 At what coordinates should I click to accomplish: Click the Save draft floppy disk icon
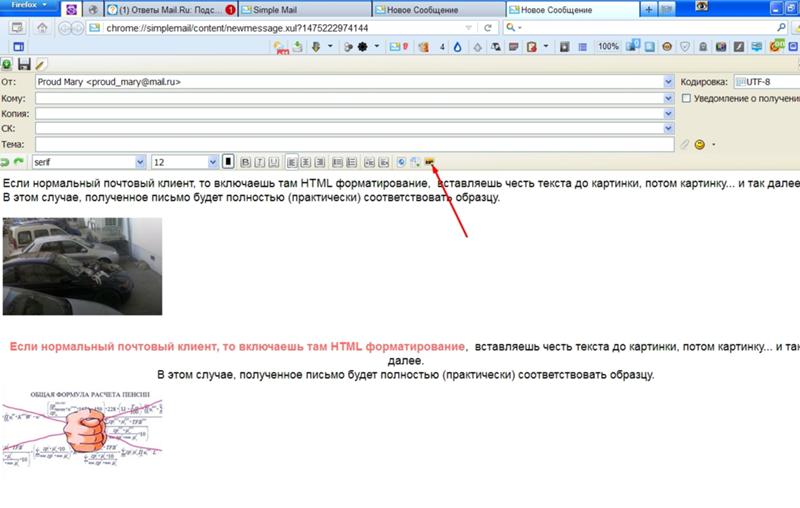(x=23, y=64)
